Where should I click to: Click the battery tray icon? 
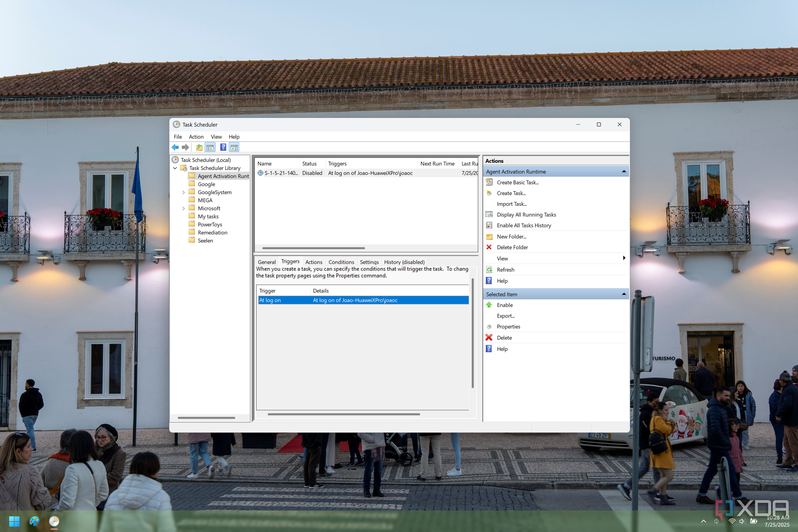pyautogui.click(x=753, y=521)
